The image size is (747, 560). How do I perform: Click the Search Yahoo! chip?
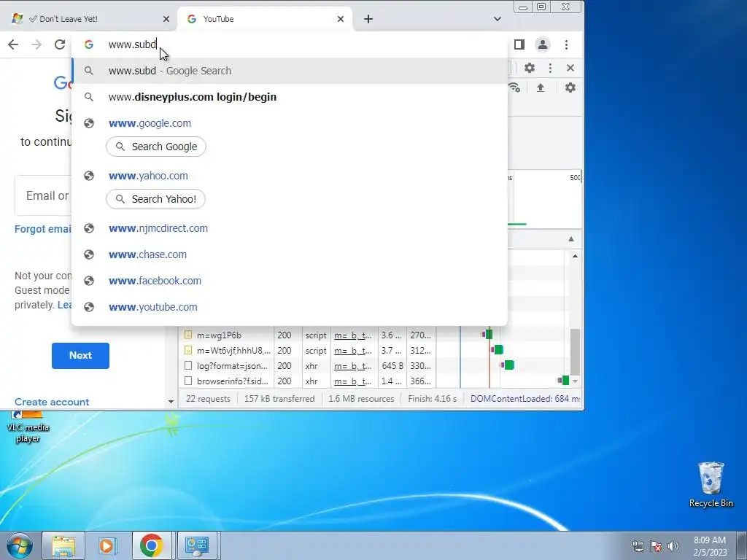[x=156, y=199]
